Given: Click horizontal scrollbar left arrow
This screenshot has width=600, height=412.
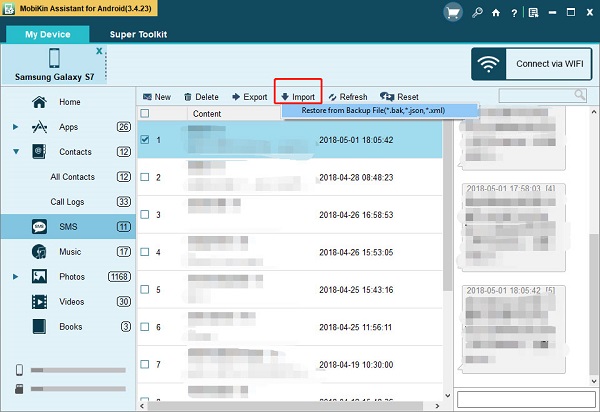Looking at the screenshot, I should [142, 406].
